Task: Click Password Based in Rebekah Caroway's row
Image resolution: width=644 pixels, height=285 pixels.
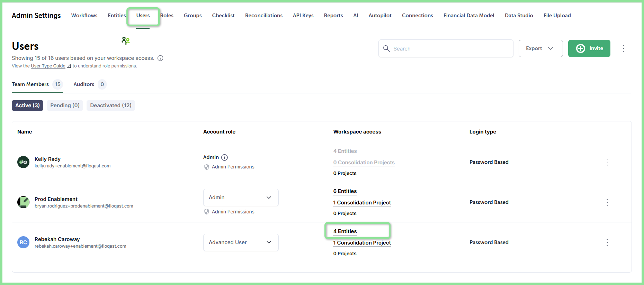Action: (489, 242)
